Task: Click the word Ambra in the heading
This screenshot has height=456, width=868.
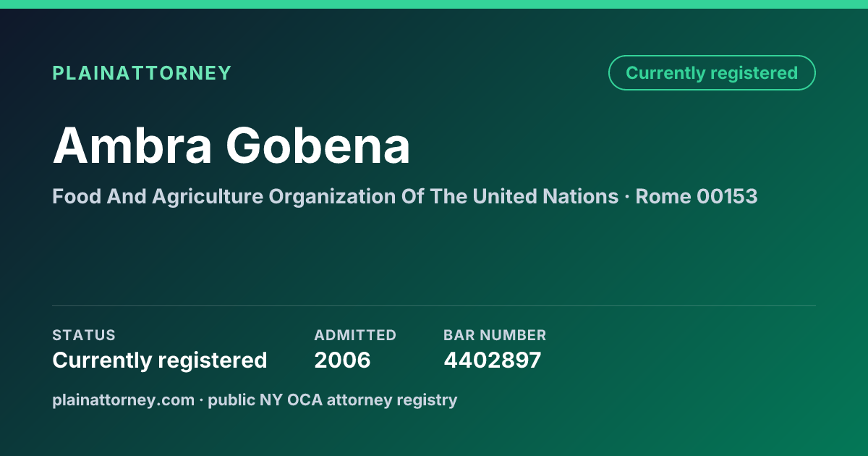Action: (132, 145)
